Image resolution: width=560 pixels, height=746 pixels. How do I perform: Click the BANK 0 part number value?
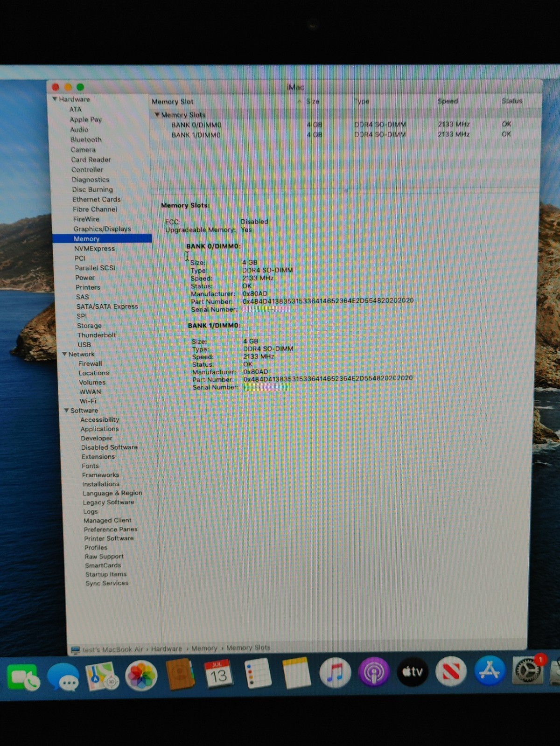[328, 300]
